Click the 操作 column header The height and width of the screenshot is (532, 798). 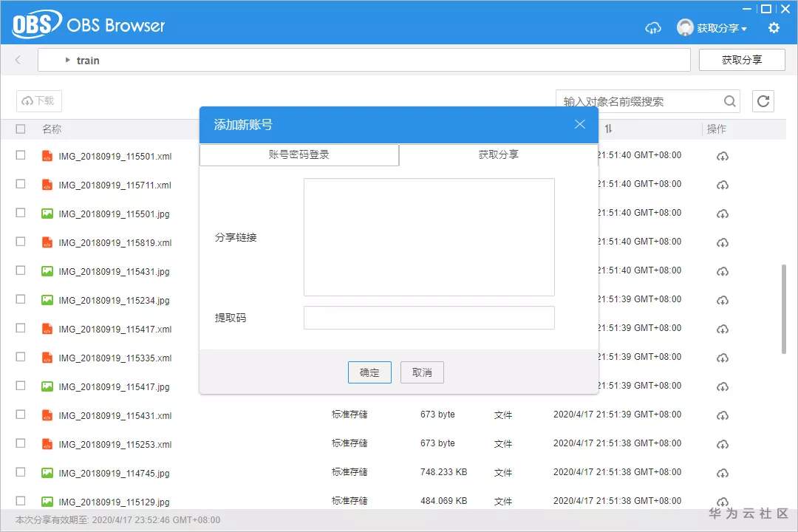(x=717, y=129)
